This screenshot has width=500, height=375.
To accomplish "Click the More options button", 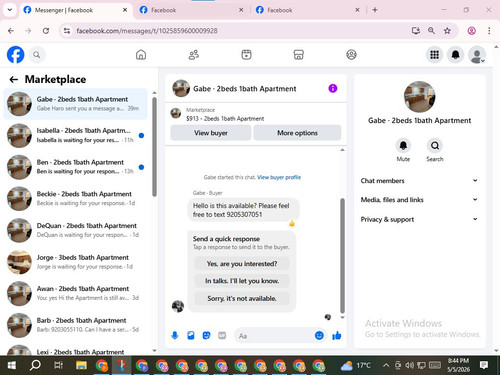I will click(297, 133).
